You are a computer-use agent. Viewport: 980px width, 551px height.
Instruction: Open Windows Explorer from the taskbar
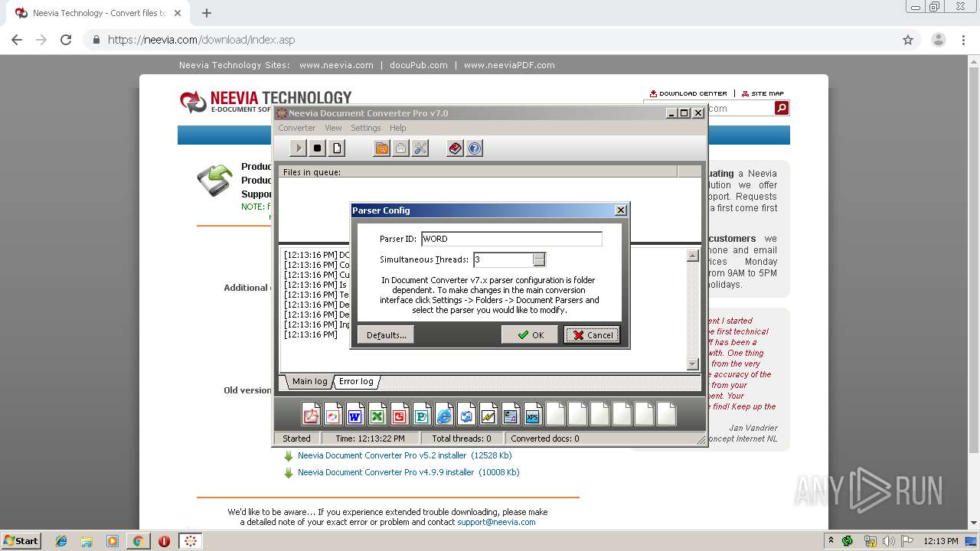coord(87,541)
